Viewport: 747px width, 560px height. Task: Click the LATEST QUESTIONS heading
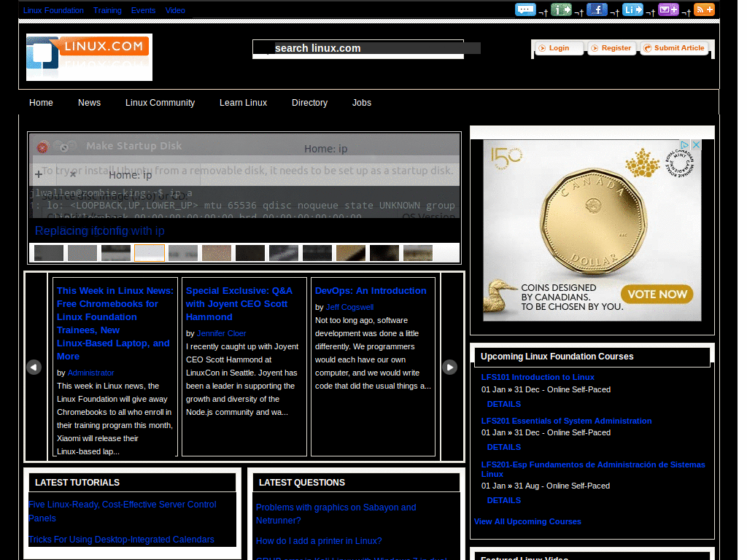pos(301,483)
